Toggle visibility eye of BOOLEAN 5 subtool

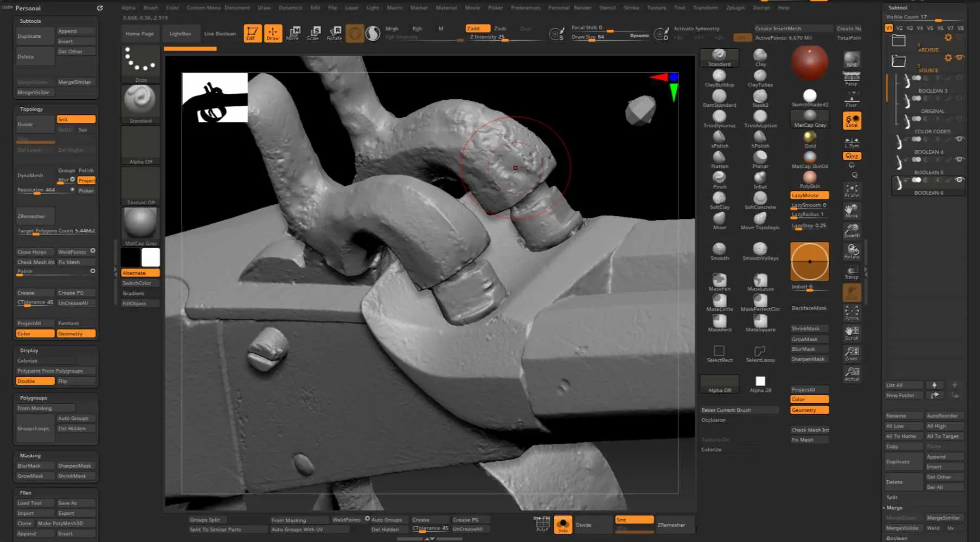[x=960, y=159]
